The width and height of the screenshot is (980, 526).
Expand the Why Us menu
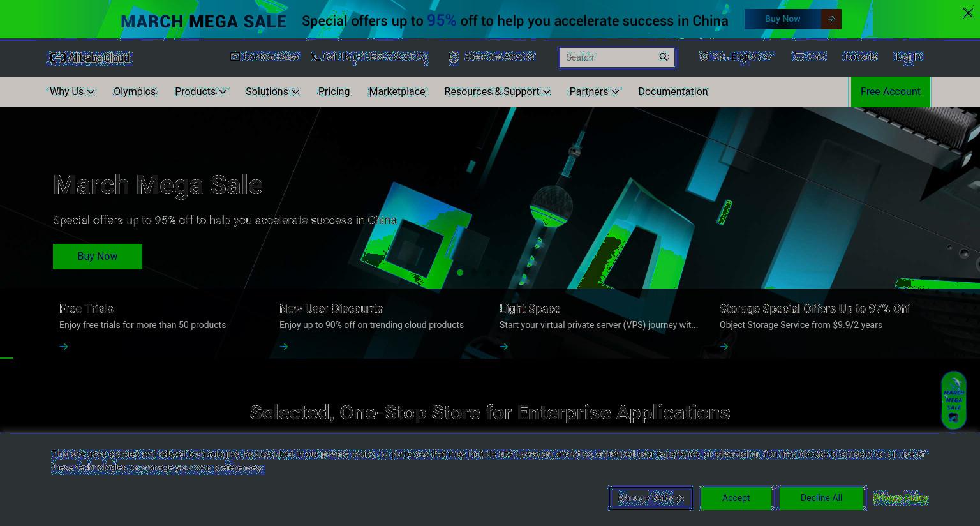[72, 92]
